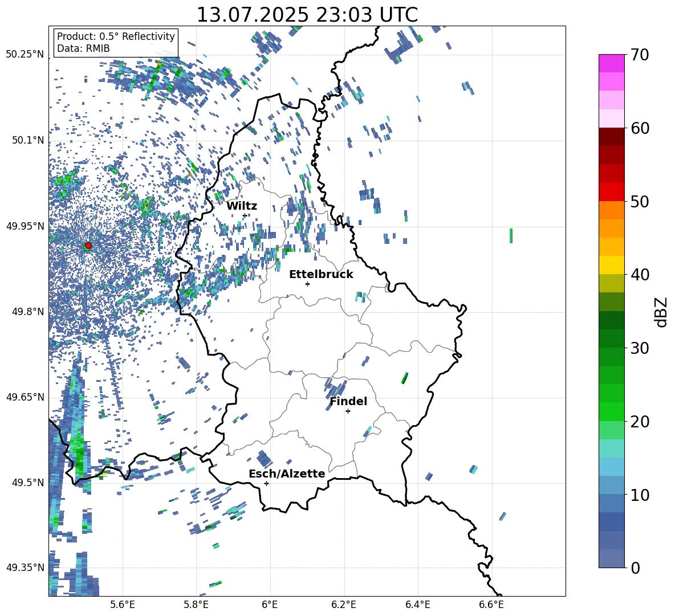
Task: Click the 0 dBZ colorbar tick label
Action: 635,568
